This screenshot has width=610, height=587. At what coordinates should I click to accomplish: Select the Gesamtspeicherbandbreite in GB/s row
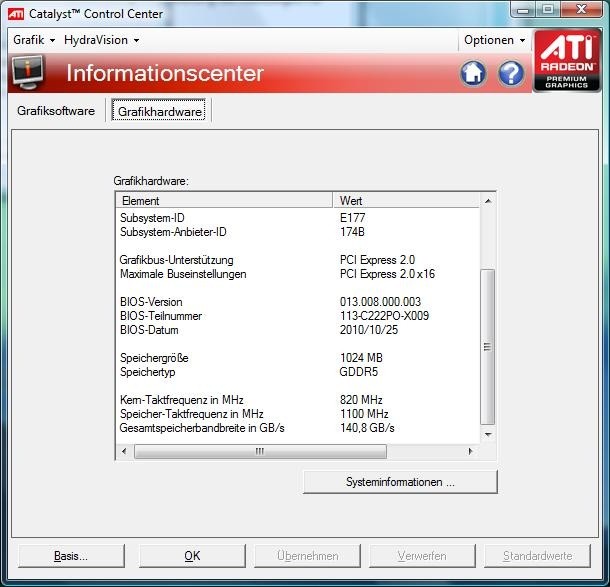pos(298,428)
